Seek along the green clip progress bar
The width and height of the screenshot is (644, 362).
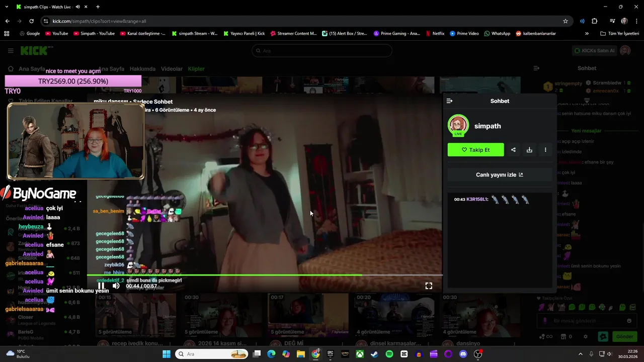[265, 275]
